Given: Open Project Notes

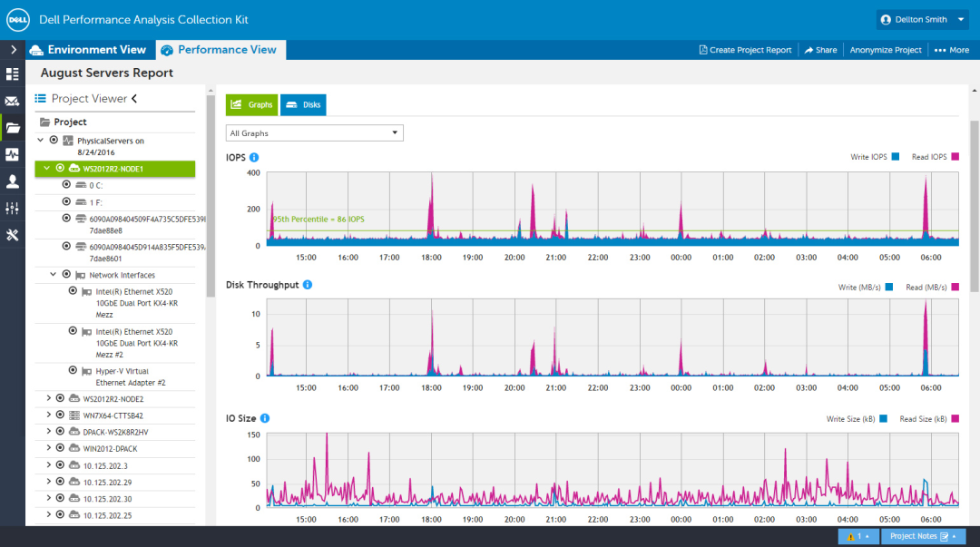Looking at the screenshot, I should pos(923,536).
